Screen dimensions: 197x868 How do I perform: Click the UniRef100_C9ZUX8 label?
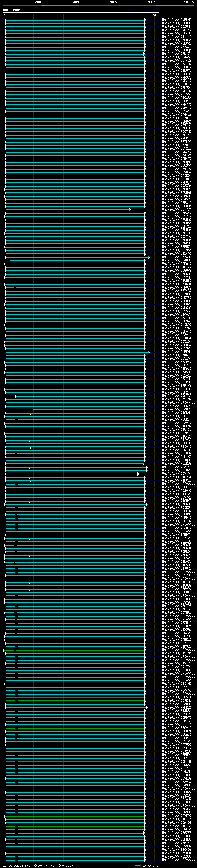point(177,471)
